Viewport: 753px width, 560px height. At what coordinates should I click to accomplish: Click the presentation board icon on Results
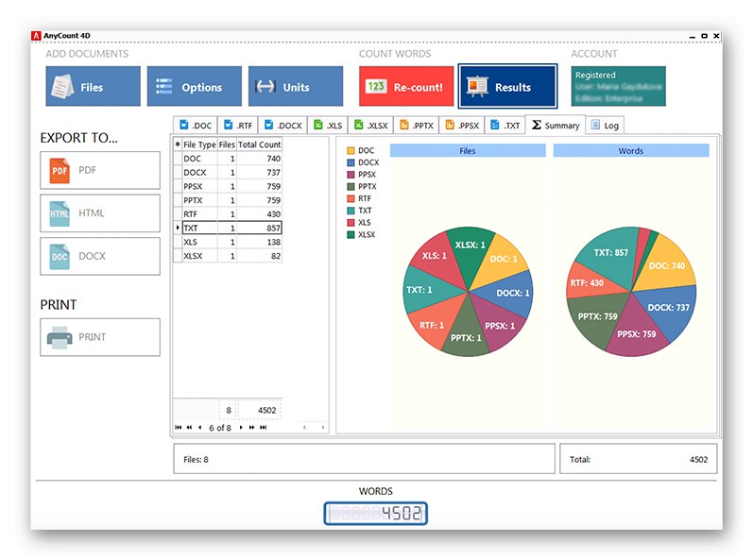(x=477, y=86)
